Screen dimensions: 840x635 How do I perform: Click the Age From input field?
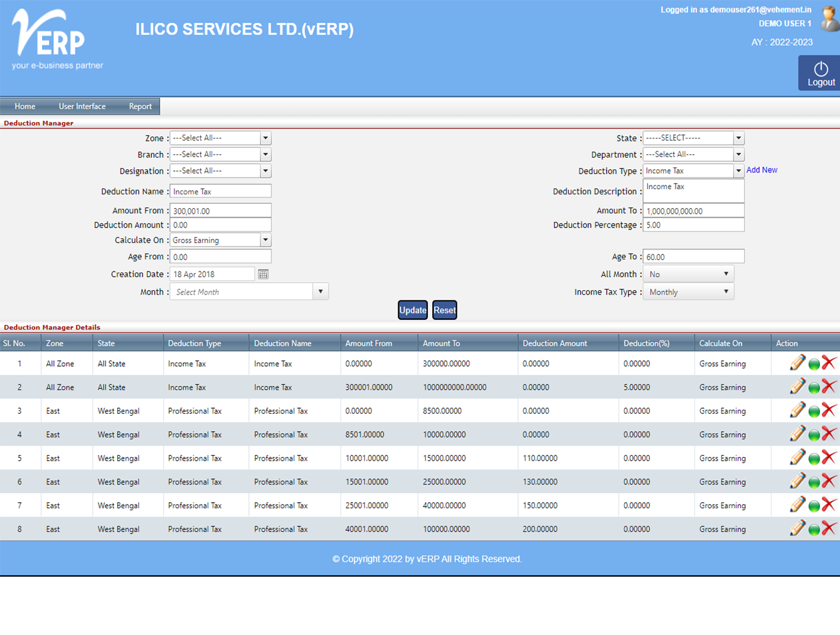[220, 256]
